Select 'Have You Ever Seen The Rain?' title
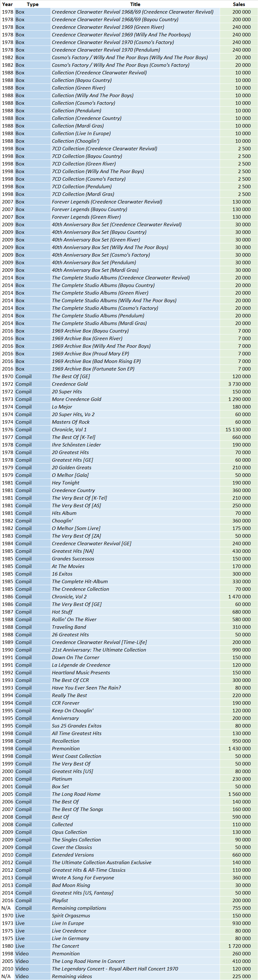 coord(86,688)
